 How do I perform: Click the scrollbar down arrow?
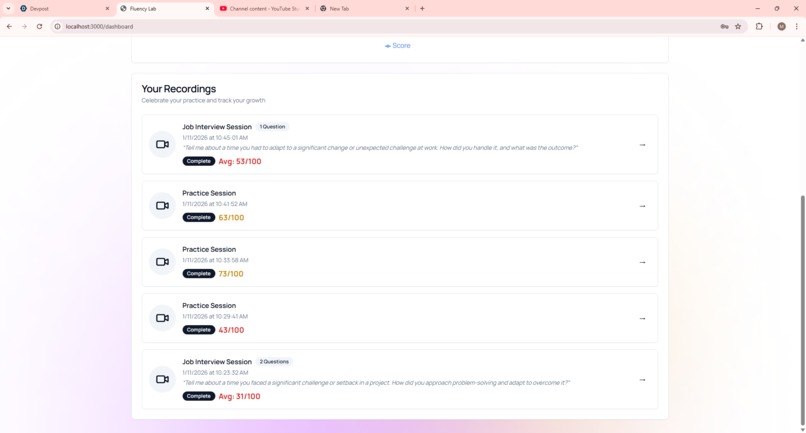point(802,430)
